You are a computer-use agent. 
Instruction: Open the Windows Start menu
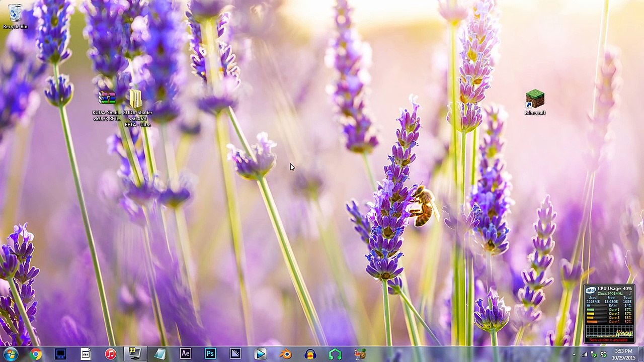(11, 354)
